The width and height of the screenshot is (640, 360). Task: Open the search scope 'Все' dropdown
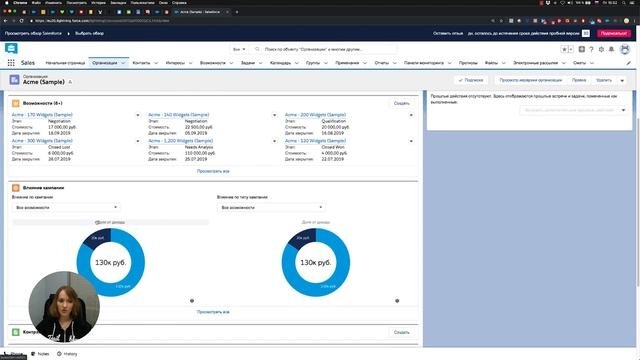click(x=239, y=49)
